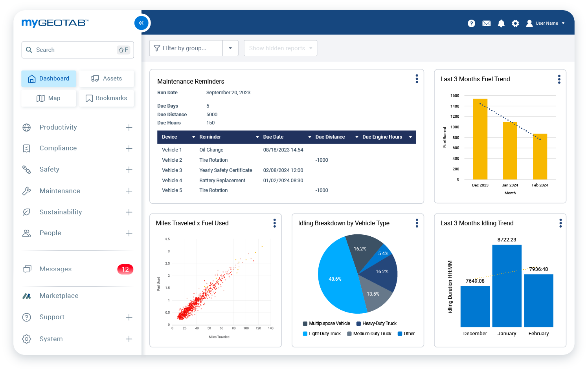The height and width of the screenshot is (369, 588).
Task: Expand the Maintenance section
Action: click(129, 191)
